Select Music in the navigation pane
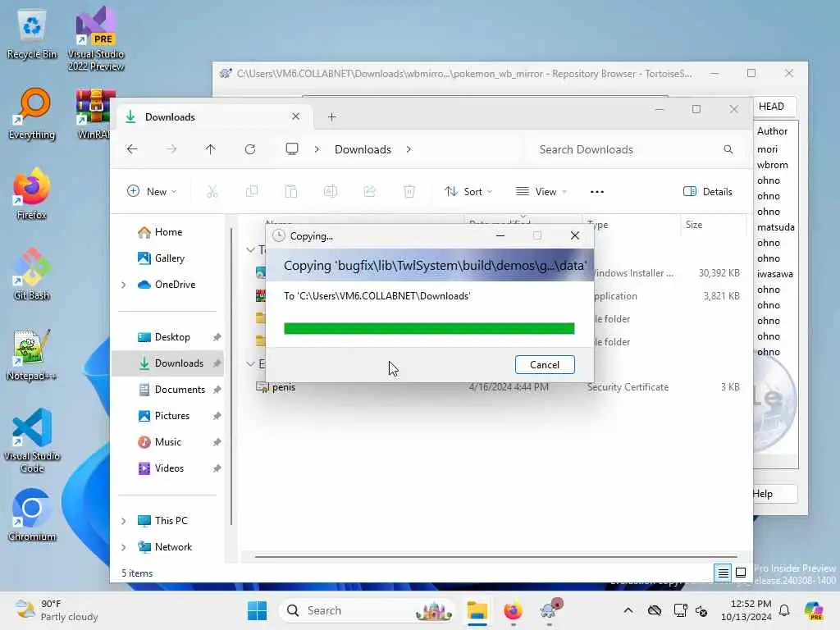The width and height of the screenshot is (840, 630). coord(160,442)
